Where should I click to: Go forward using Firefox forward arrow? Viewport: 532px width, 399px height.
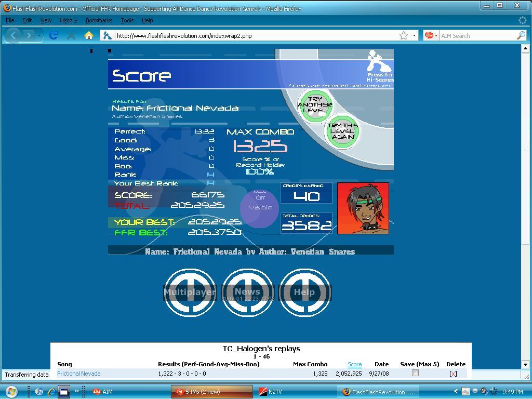[x=29, y=35]
